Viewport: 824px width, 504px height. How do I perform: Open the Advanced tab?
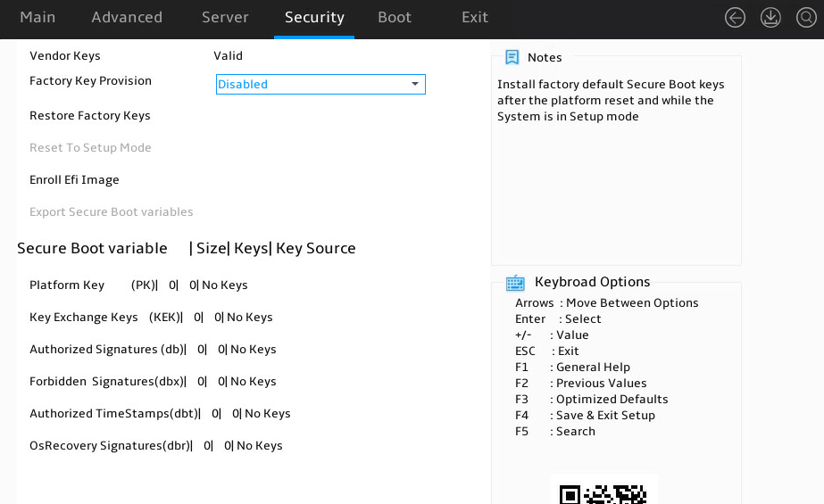(127, 17)
